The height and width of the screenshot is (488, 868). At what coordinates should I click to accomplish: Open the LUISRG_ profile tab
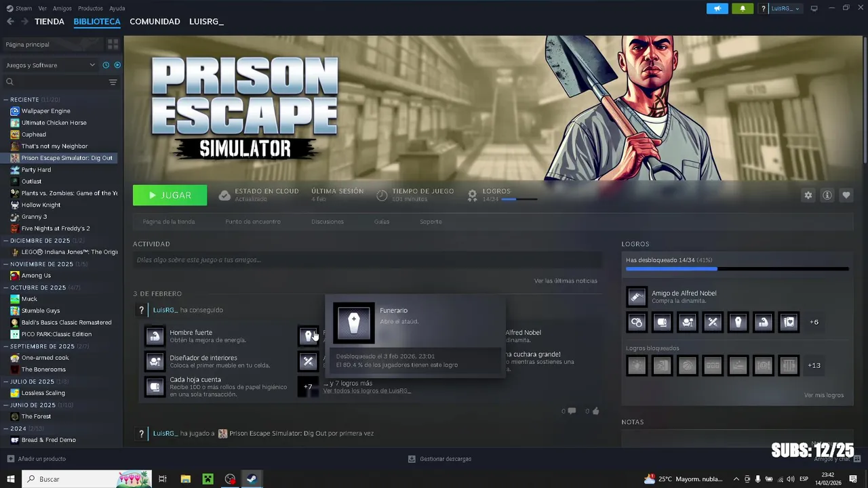[x=206, y=22]
